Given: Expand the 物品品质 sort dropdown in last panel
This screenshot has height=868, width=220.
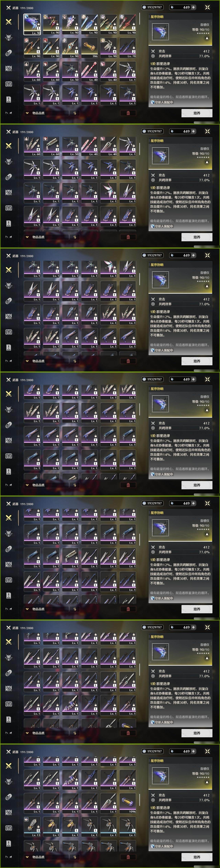Looking at the screenshot, I should pyautogui.click(x=46, y=857).
